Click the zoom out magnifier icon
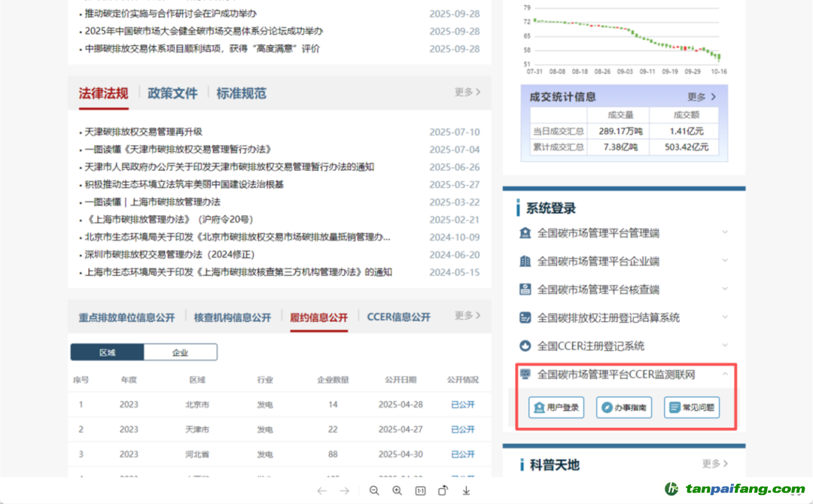The image size is (813, 504). 374,490
